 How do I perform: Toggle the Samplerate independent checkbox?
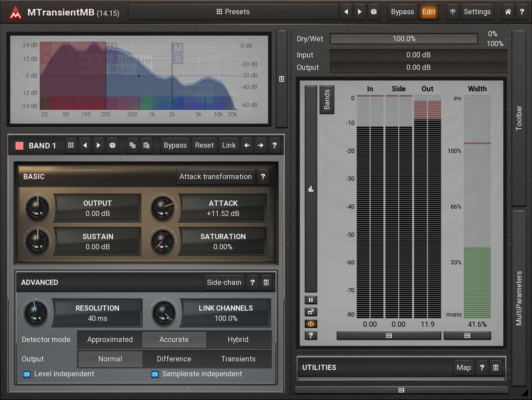155,374
